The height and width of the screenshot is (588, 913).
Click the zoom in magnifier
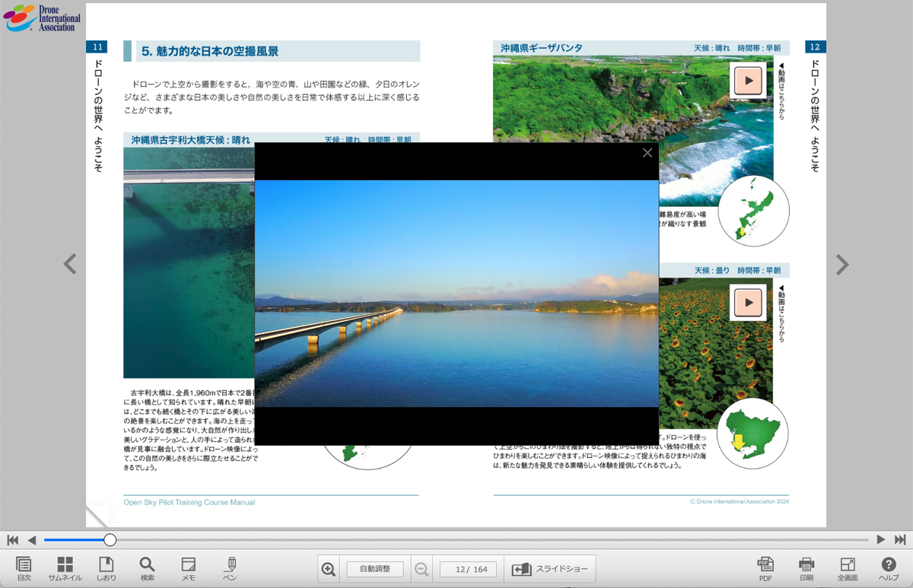click(x=329, y=569)
